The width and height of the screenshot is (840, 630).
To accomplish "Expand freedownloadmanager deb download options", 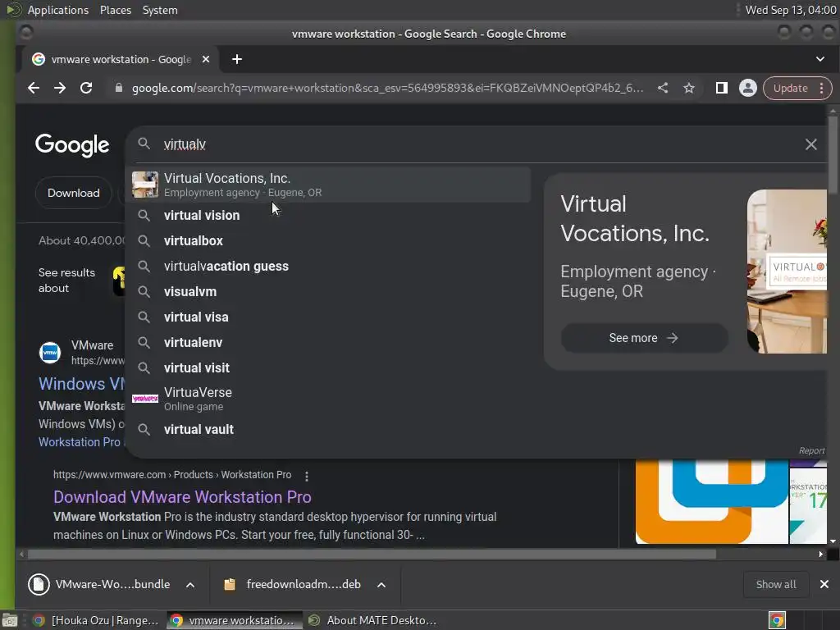I will tap(381, 584).
